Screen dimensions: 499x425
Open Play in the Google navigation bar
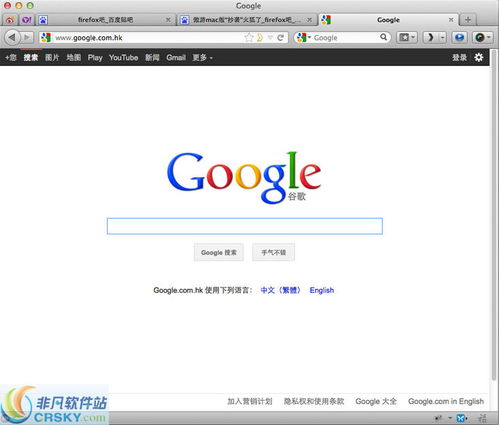[x=95, y=58]
